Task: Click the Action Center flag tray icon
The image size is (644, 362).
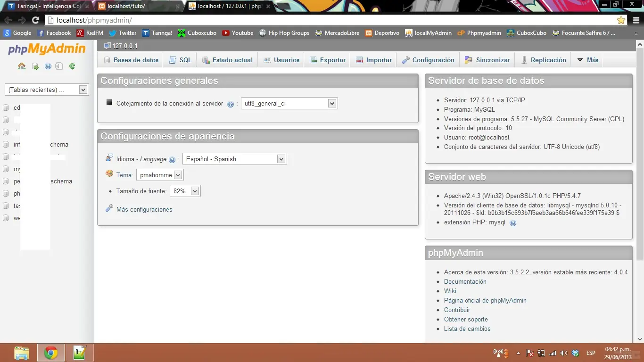Action: coord(529,353)
